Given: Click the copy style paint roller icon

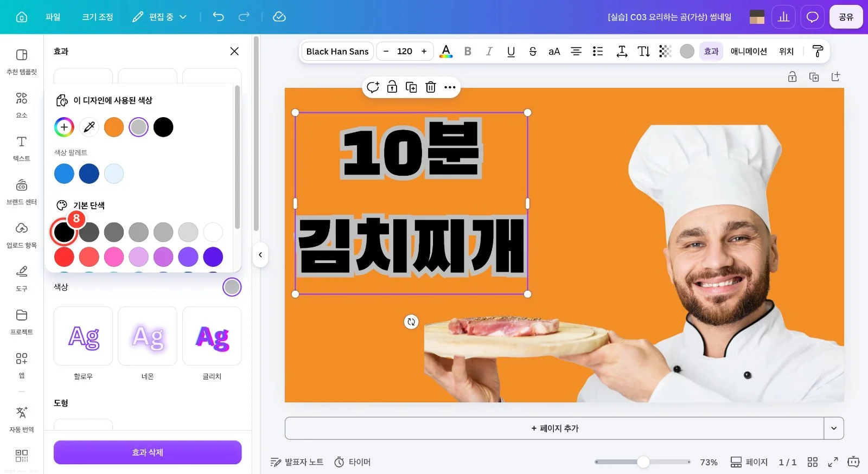Looking at the screenshot, I should pos(818,52).
